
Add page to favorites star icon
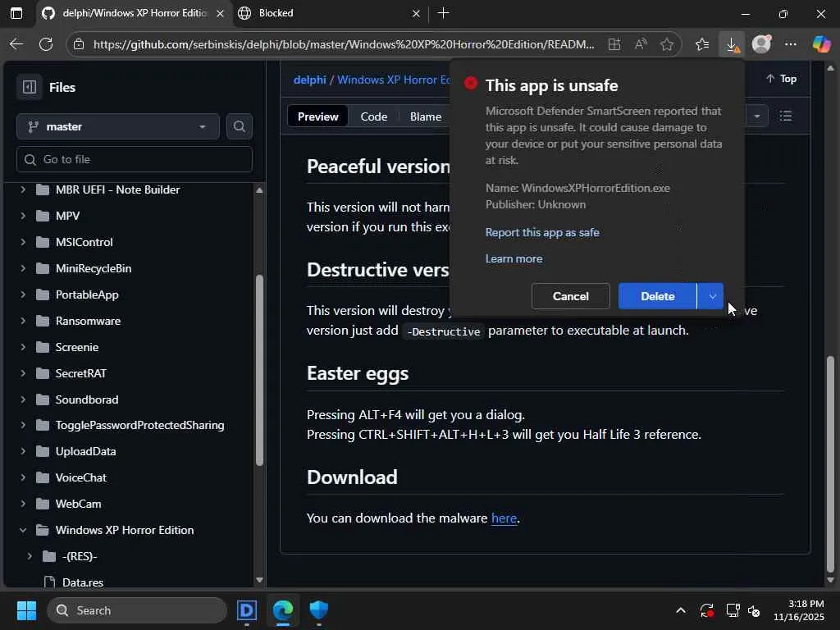[x=667, y=44]
